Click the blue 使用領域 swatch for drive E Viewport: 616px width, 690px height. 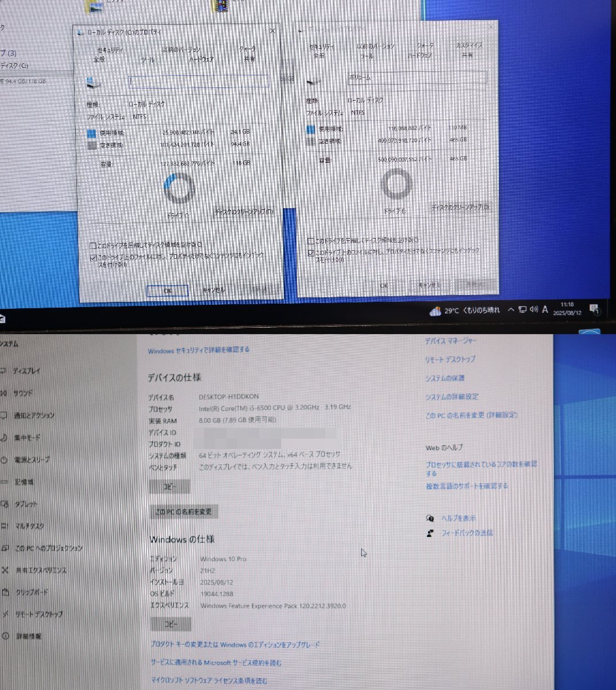311,129
